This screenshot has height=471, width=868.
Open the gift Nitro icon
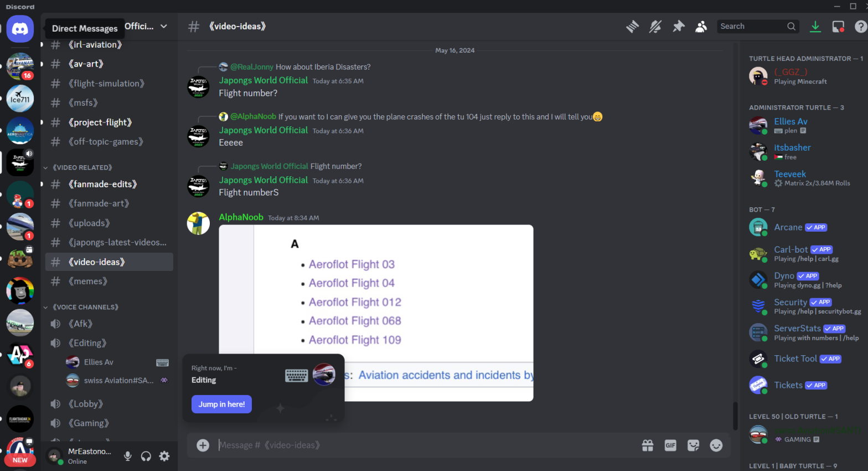(648, 446)
